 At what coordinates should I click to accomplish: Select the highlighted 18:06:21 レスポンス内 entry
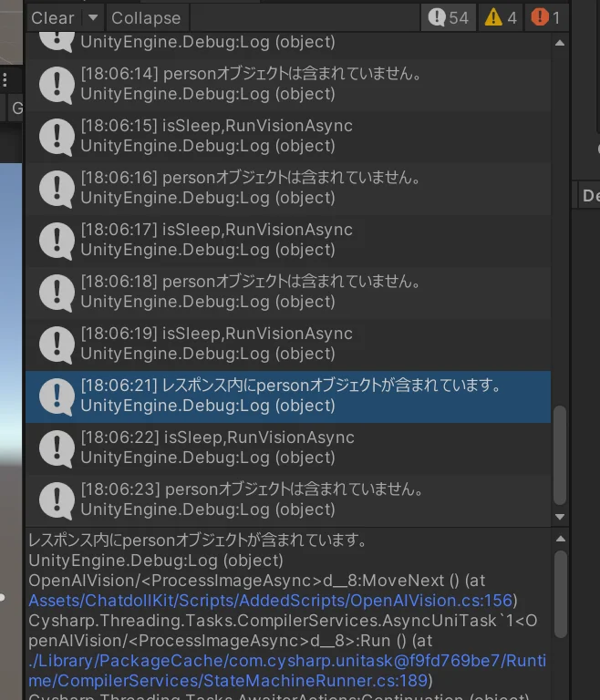(x=288, y=396)
